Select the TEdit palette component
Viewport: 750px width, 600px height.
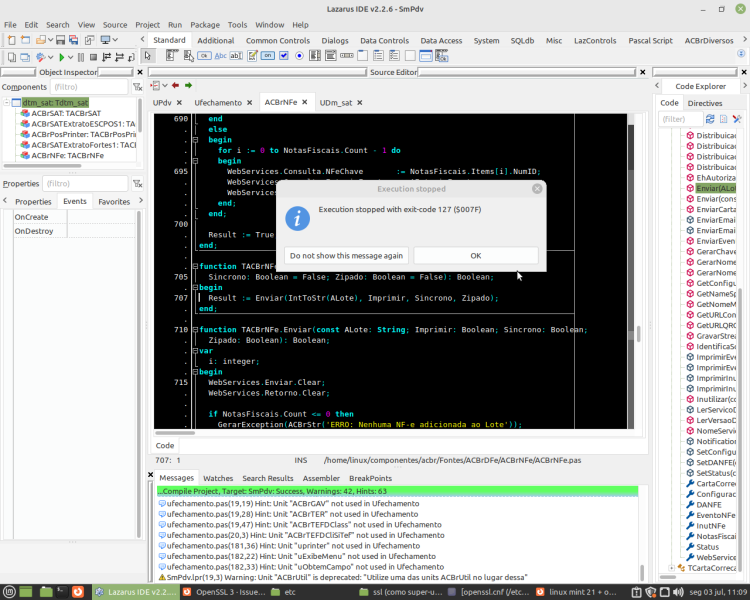(236, 56)
